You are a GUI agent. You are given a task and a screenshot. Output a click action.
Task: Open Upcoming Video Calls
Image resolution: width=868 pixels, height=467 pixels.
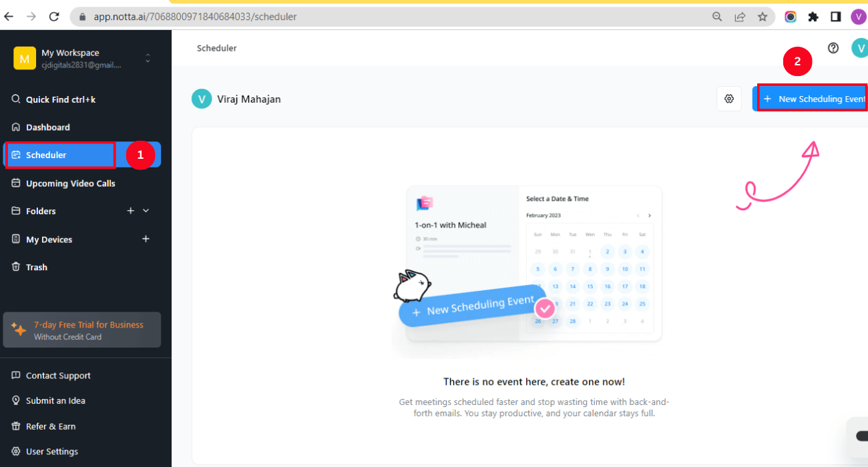click(x=69, y=183)
